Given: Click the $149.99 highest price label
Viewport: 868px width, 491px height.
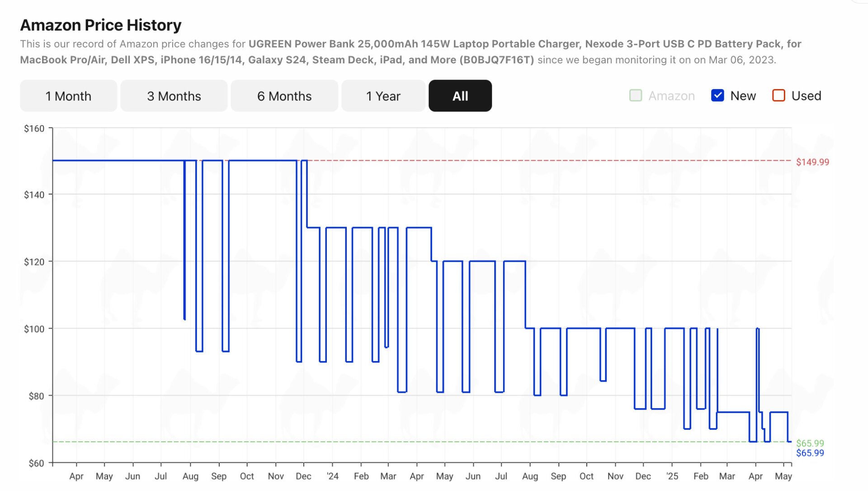Looking at the screenshot, I should (x=812, y=162).
